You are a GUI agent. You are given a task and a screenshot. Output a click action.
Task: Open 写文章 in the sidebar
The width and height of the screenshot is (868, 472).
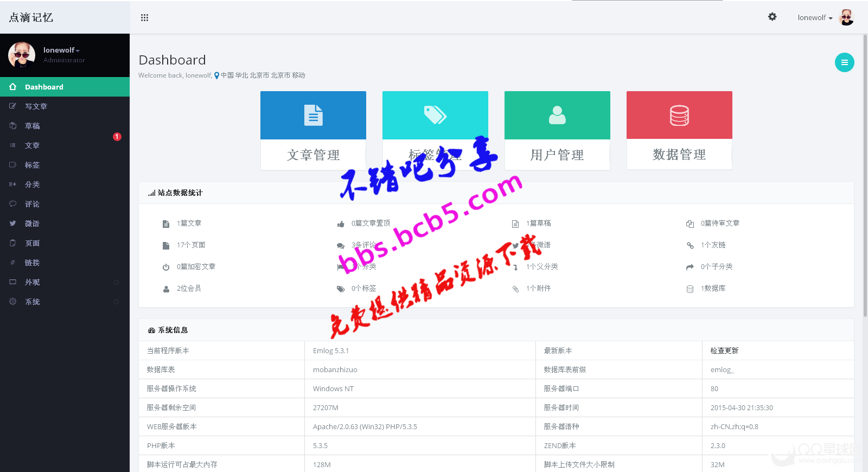click(65, 106)
